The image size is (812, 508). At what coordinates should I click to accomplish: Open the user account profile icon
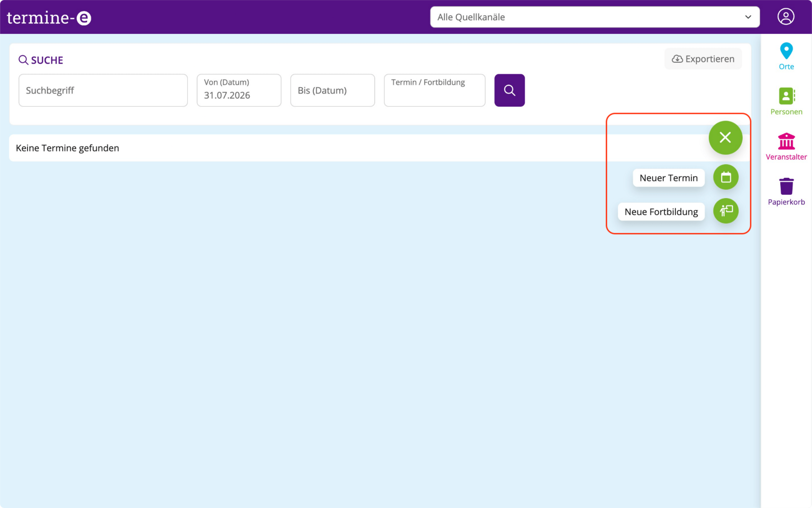[x=786, y=17]
